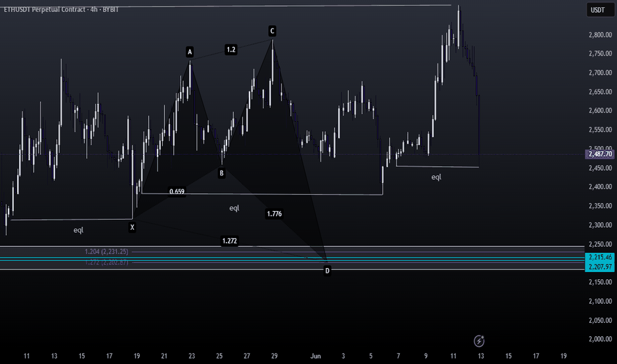Viewport: 617px width, 364px height.
Task: Select the harmonic pattern point B label
Action: pos(222,173)
